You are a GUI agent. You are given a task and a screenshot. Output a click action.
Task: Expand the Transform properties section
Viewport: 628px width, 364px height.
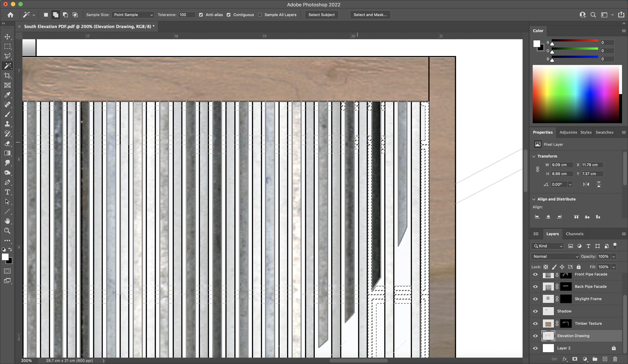click(x=534, y=156)
